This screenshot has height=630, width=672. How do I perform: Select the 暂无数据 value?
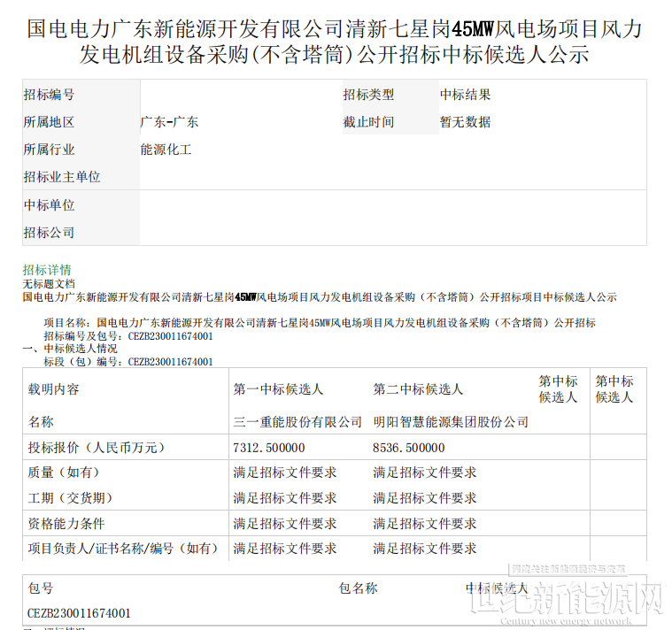tap(466, 122)
